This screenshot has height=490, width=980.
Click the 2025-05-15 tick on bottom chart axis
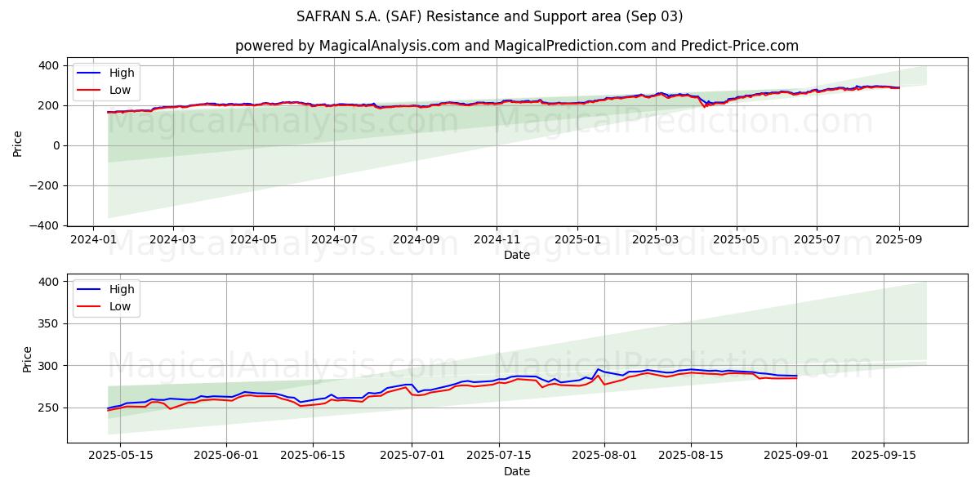[x=120, y=457]
